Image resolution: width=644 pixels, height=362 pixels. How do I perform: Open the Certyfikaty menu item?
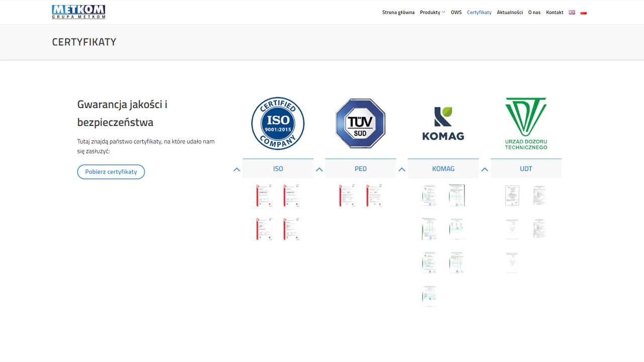(x=479, y=13)
